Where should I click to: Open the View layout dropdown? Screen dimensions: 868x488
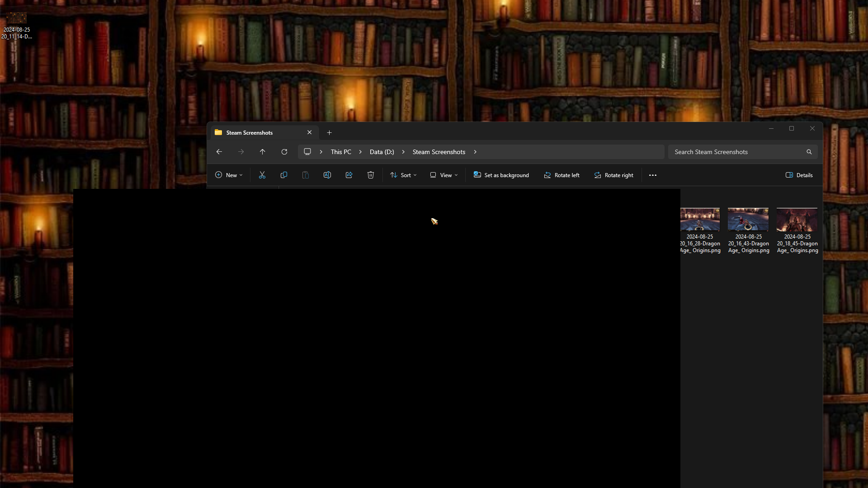pyautogui.click(x=443, y=175)
